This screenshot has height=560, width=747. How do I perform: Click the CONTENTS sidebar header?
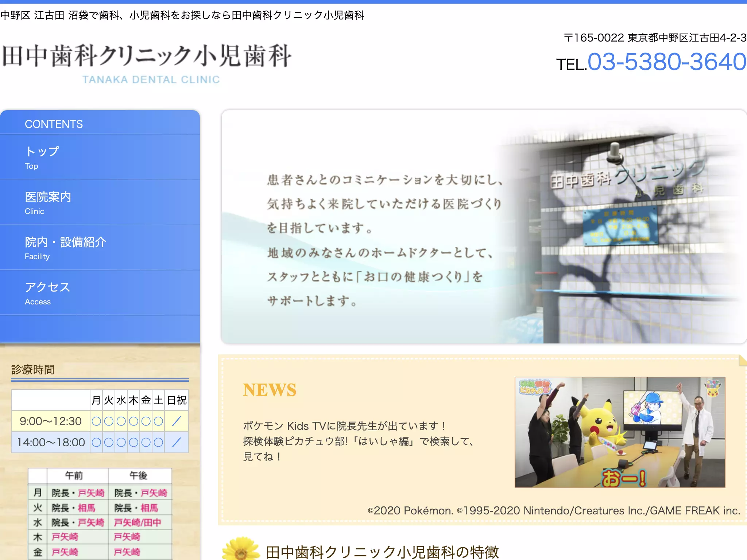[x=54, y=124]
